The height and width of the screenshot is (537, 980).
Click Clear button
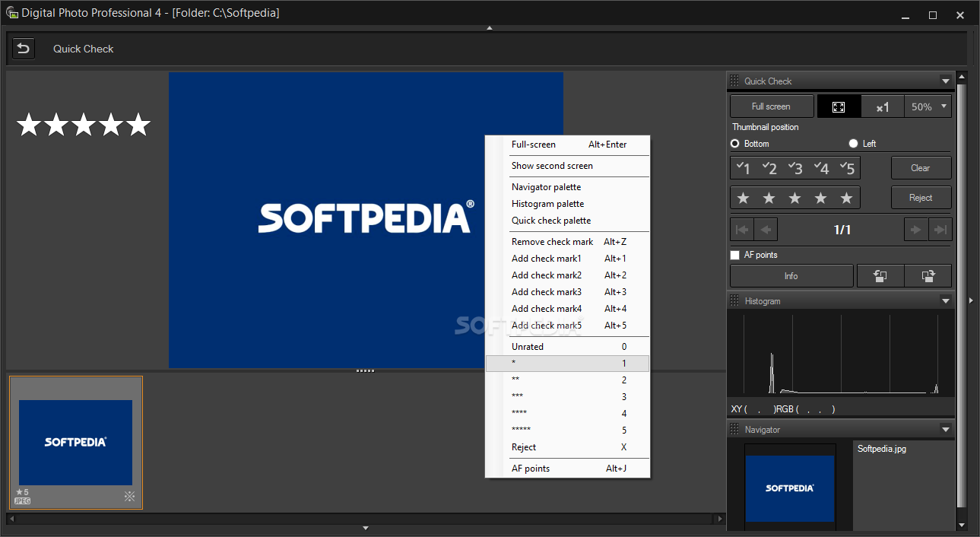[921, 168]
